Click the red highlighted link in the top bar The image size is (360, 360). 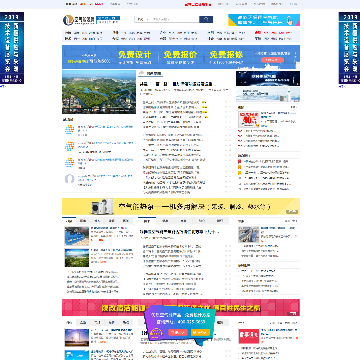(x=198, y=4)
